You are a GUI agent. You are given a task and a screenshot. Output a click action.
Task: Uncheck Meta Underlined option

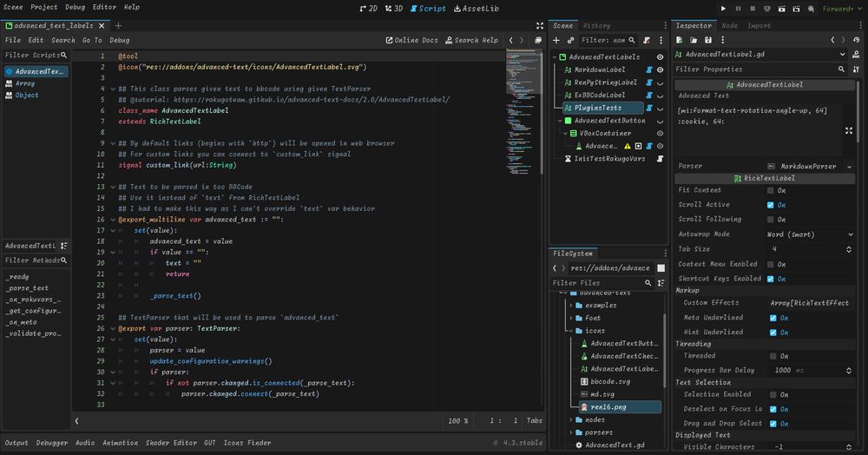pyautogui.click(x=773, y=318)
